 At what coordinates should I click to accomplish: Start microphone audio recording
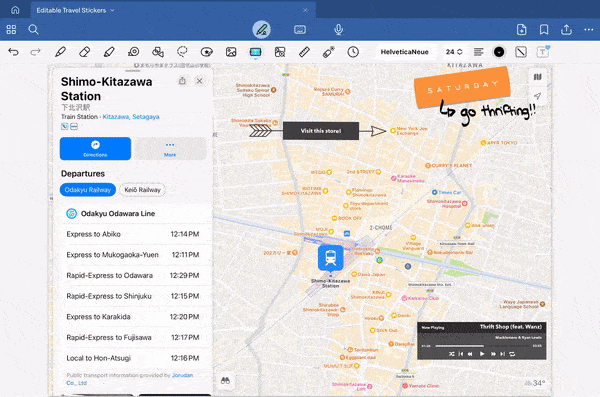coord(338,29)
